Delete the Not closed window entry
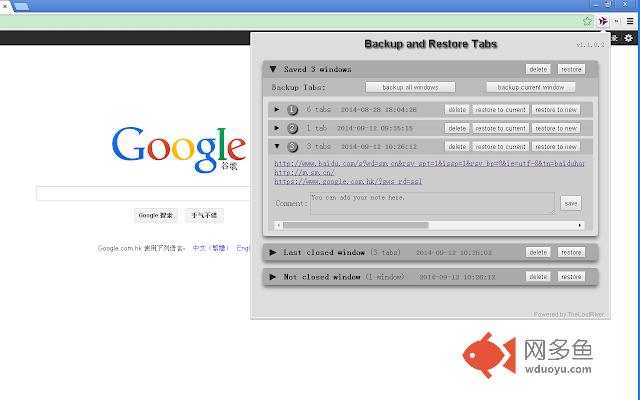 [538, 277]
